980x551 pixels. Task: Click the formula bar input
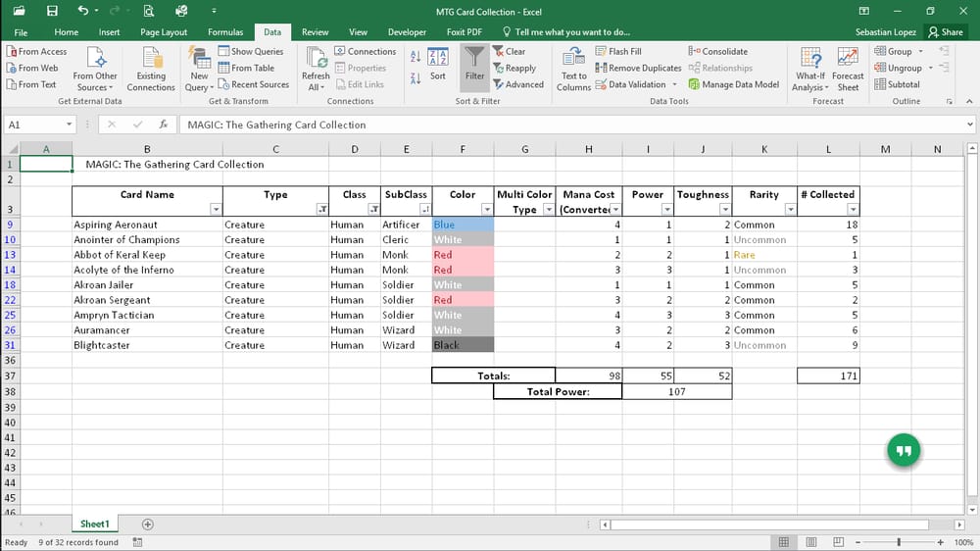pos(571,125)
